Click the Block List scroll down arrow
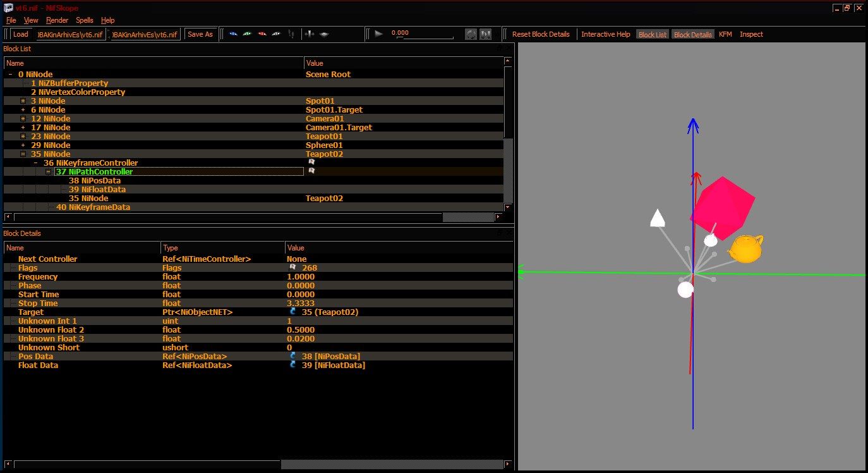 [509, 207]
